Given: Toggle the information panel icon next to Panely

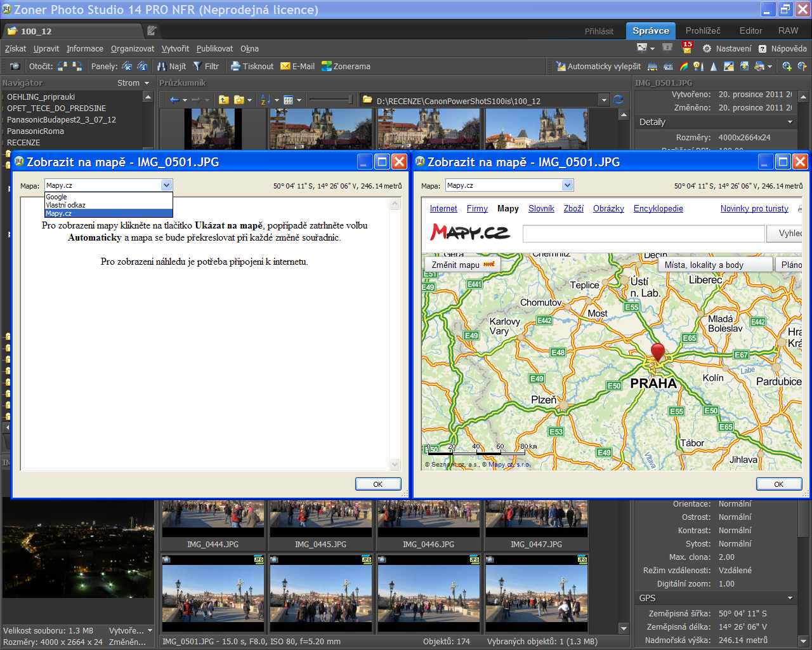Looking at the screenshot, I should (x=142, y=66).
